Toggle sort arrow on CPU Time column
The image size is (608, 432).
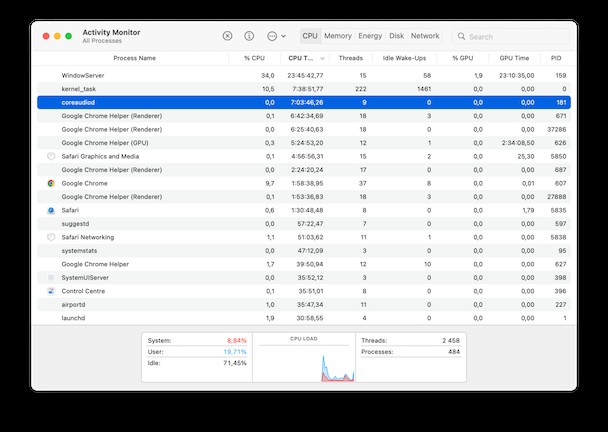tap(322, 59)
